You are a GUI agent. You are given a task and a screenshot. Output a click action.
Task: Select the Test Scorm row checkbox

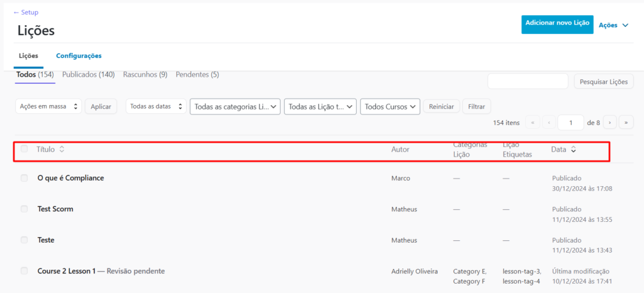click(25, 209)
